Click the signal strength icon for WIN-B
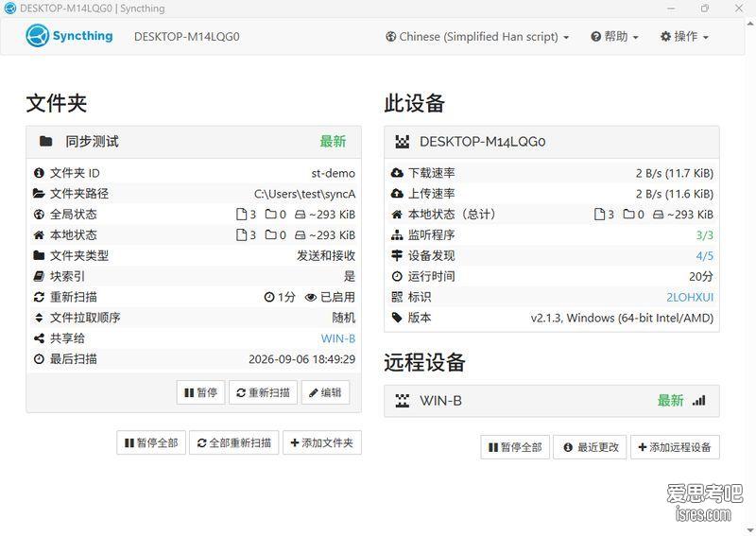This screenshot has height=536, width=756. 698,401
